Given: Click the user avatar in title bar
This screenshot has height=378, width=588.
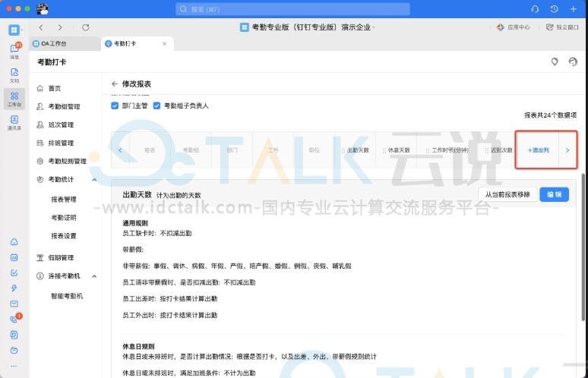Looking at the screenshot, I should point(43,9).
